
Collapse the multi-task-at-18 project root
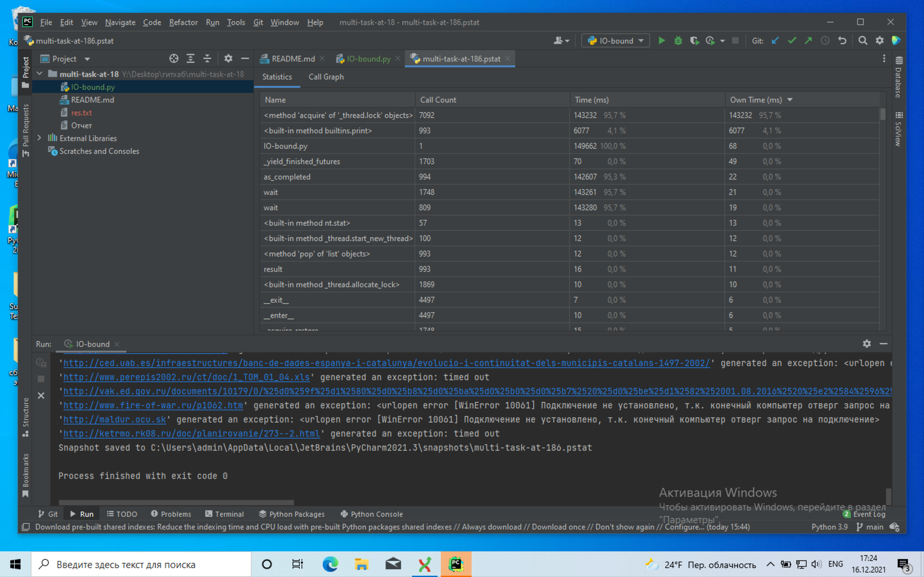click(x=40, y=74)
